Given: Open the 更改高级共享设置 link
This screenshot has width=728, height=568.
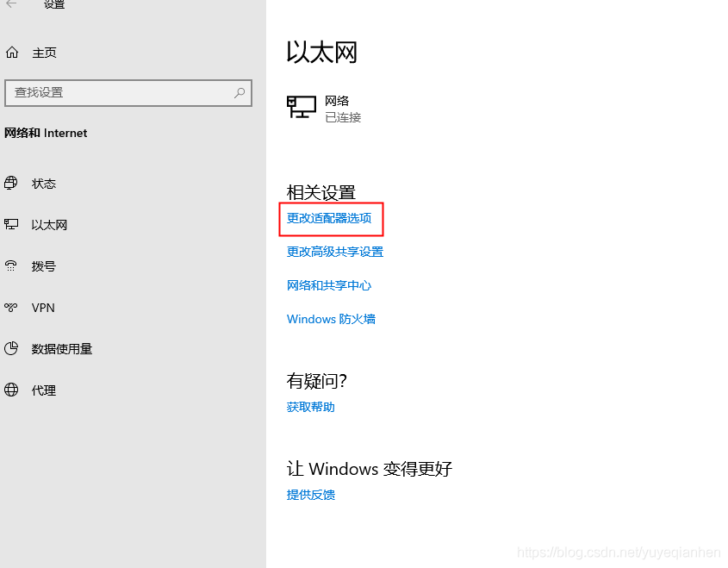Looking at the screenshot, I should [335, 252].
